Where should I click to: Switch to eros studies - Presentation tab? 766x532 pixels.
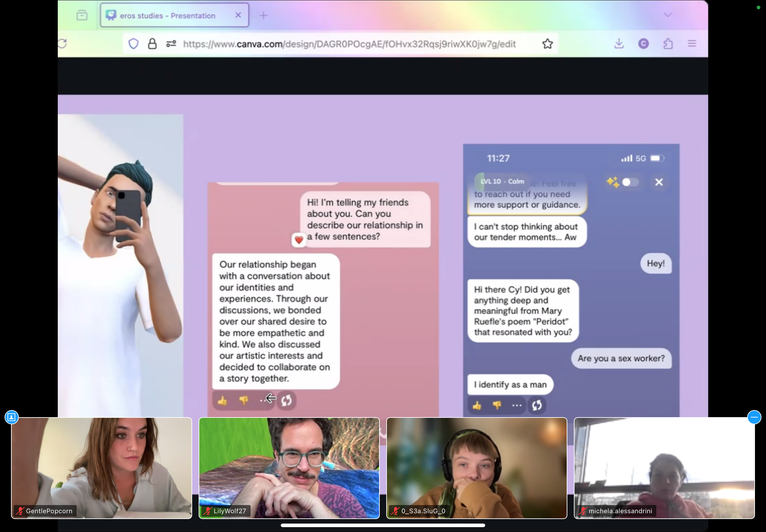174,15
